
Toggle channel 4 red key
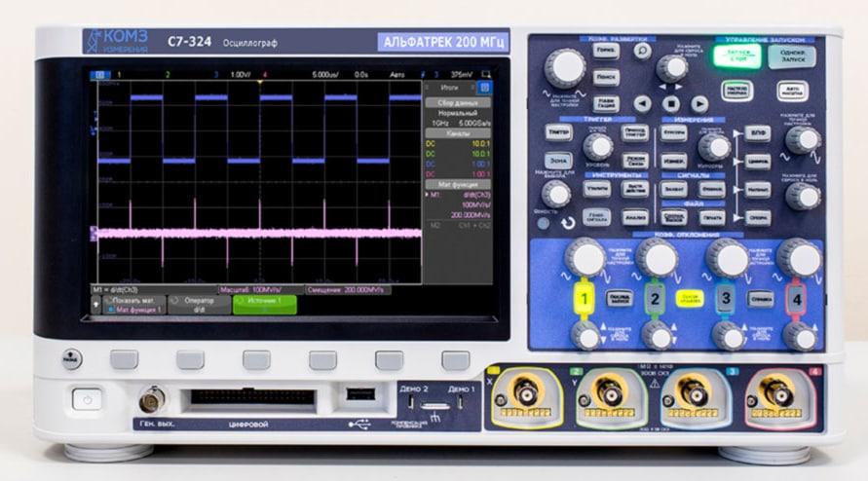point(797,299)
